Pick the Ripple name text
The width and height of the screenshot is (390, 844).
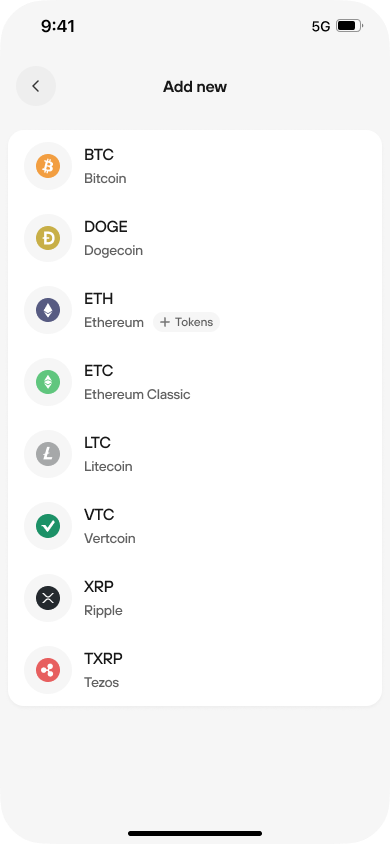pyautogui.click(x=103, y=611)
